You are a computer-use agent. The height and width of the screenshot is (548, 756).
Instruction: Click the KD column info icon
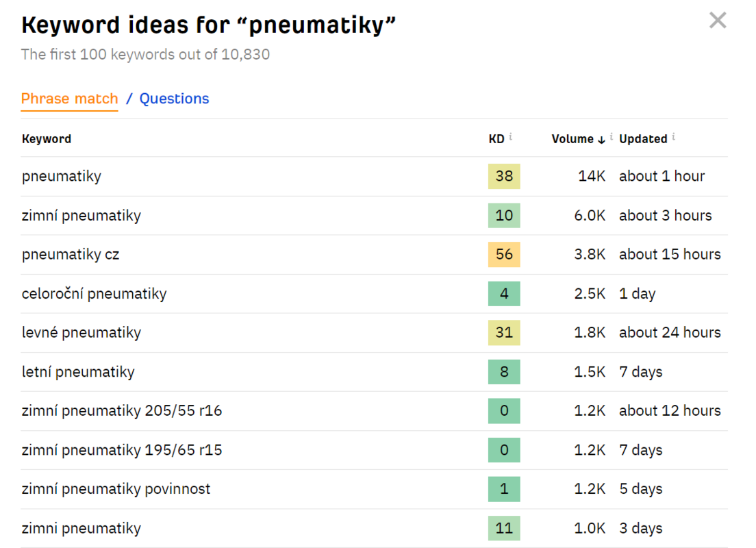[x=511, y=137]
